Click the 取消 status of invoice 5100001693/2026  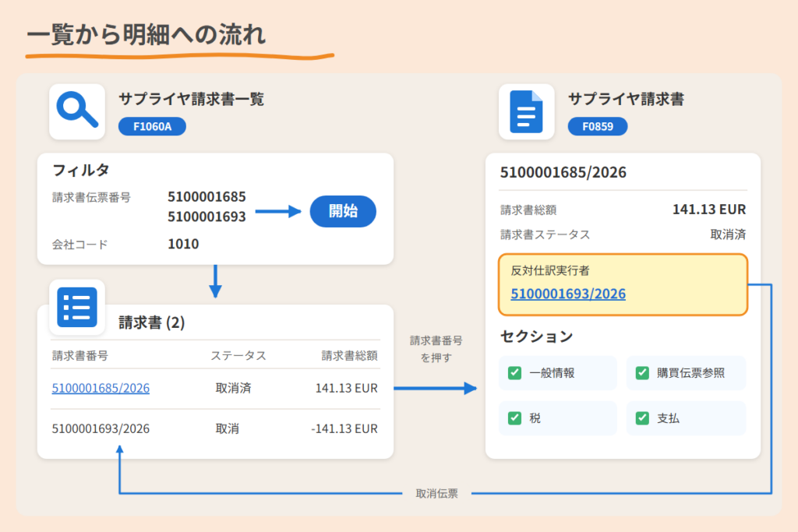(x=228, y=428)
